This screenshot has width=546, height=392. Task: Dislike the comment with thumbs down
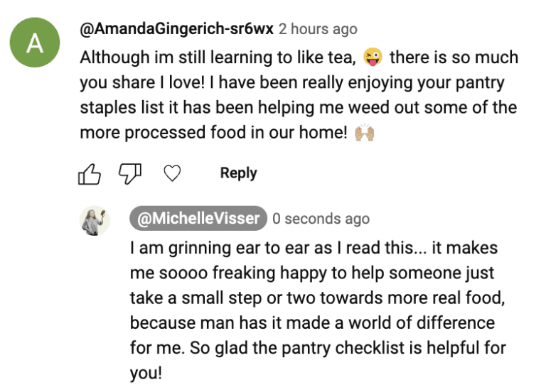click(x=131, y=173)
